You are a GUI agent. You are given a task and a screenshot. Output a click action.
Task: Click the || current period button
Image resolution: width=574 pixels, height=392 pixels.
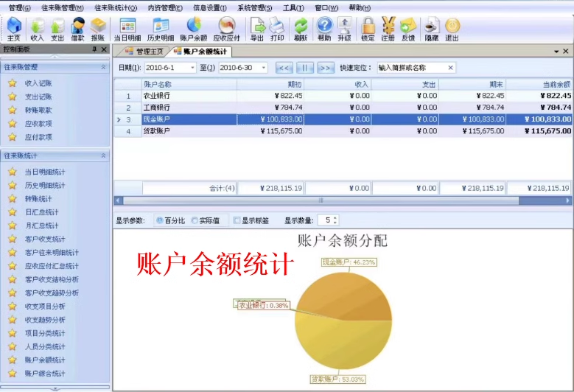(x=304, y=68)
